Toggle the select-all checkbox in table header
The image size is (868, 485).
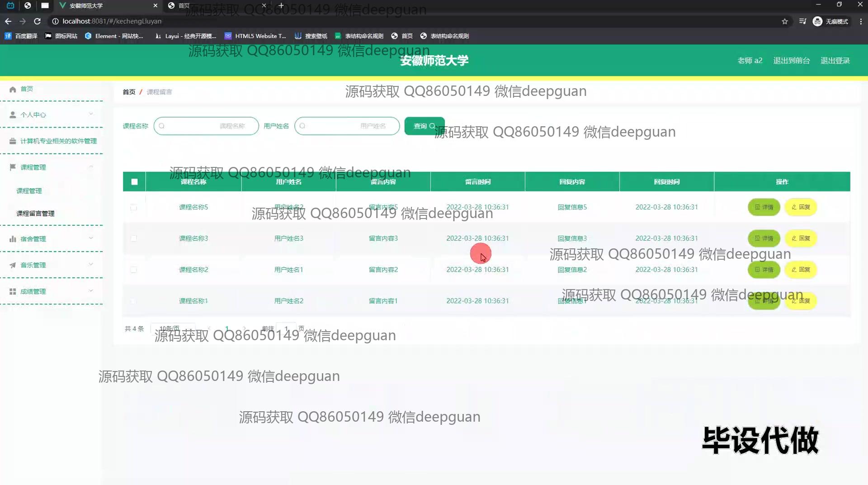click(134, 182)
